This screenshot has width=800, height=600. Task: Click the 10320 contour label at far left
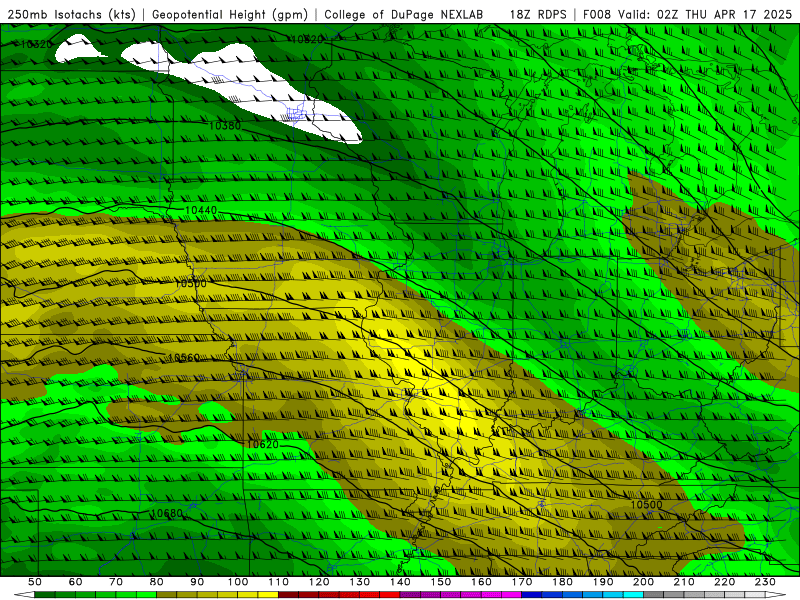(x=36, y=44)
